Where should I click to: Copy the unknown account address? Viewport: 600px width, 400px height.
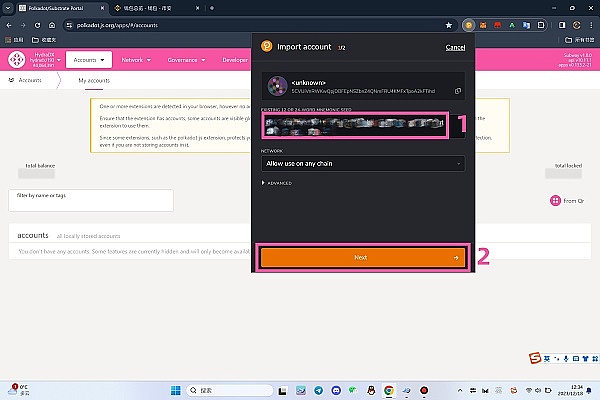pos(458,91)
